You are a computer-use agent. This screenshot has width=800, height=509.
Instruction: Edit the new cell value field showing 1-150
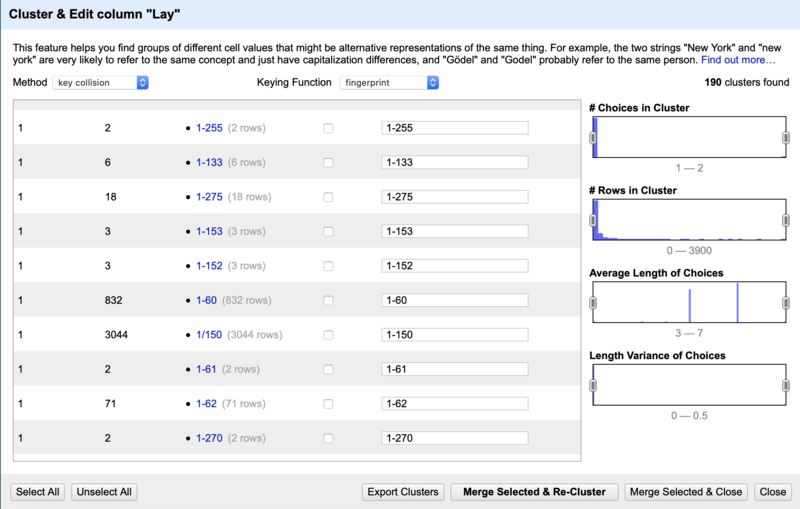click(x=455, y=335)
